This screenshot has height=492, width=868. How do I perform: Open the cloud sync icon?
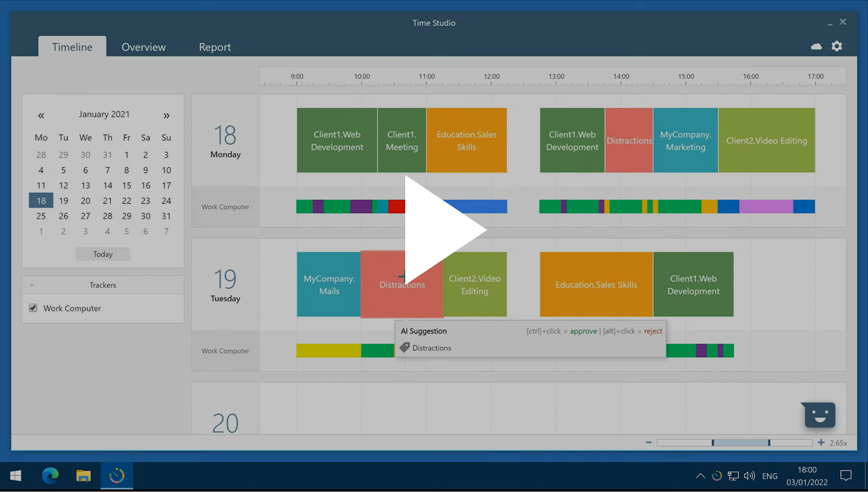pyautogui.click(x=816, y=47)
